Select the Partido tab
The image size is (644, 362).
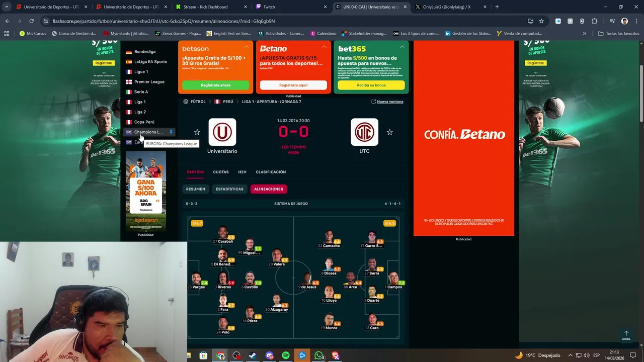[x=195, y=172]
